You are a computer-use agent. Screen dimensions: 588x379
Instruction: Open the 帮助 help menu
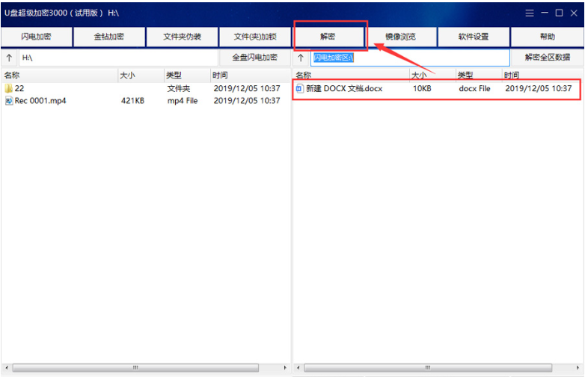point(547,37)
